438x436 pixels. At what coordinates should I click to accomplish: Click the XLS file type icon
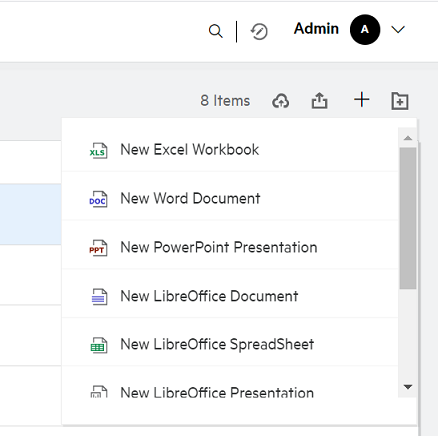[98, 151]
